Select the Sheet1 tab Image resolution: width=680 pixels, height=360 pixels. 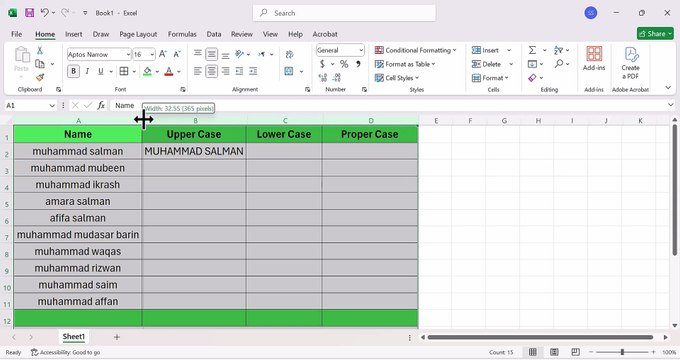coord(74,337)
